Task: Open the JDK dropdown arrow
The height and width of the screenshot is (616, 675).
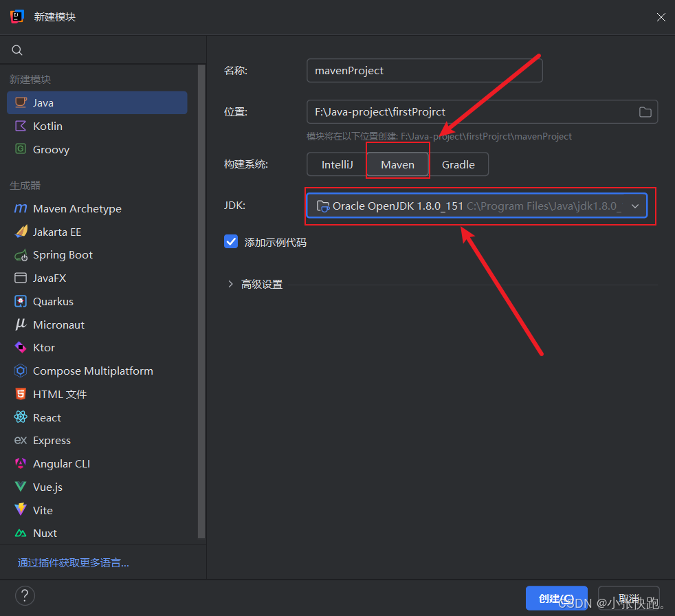Action: pos(635,206)
